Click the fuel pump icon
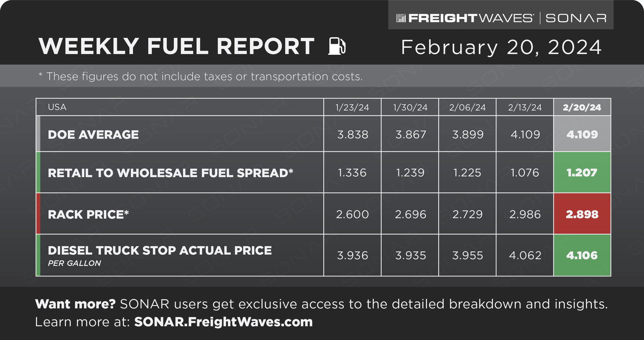 point(337,46)
